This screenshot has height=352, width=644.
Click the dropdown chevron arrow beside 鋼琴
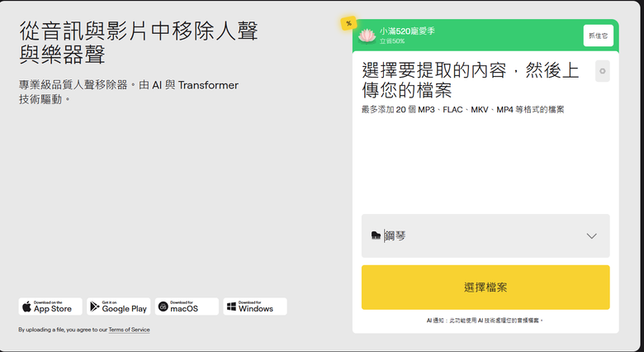591,236
